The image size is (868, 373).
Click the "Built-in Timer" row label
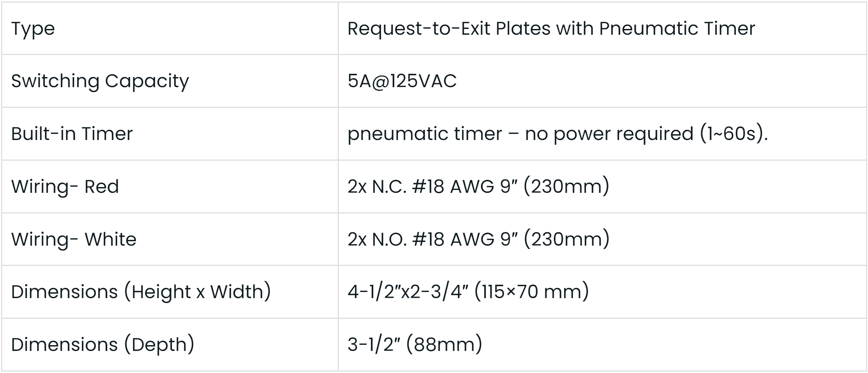(x=72, y=134)
